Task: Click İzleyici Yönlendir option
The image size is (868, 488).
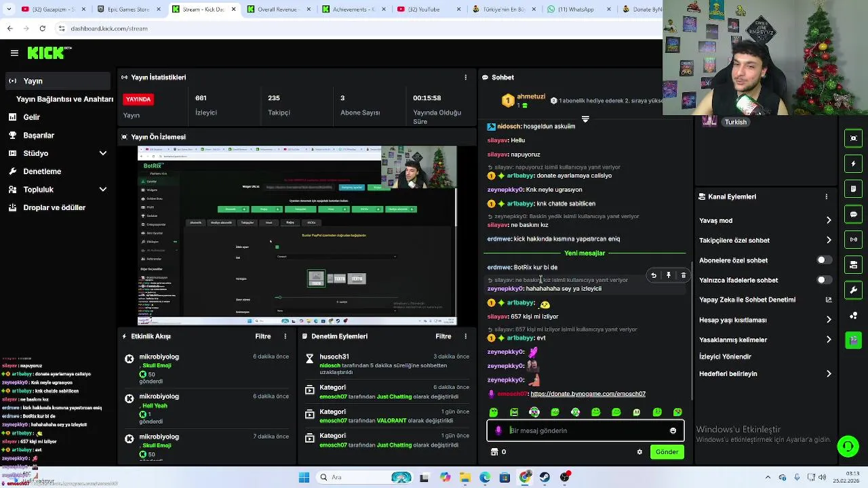Action: 725,357
